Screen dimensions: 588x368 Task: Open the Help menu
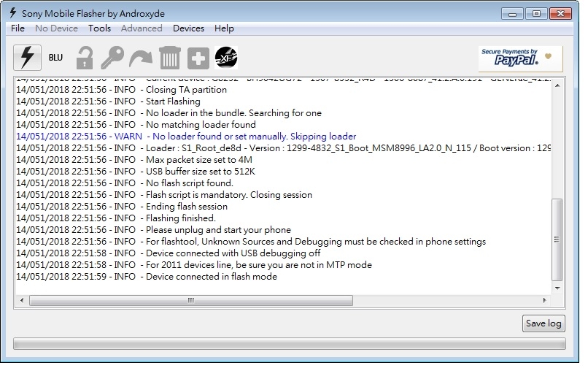pyautogui.click(x=224, y=28)
